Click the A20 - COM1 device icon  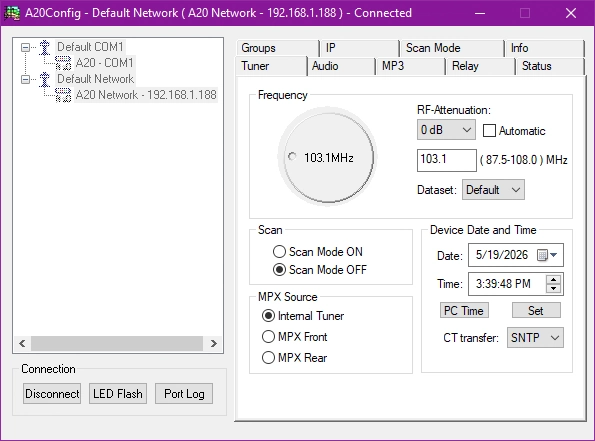pyautogui.click(x=63, y=63)
